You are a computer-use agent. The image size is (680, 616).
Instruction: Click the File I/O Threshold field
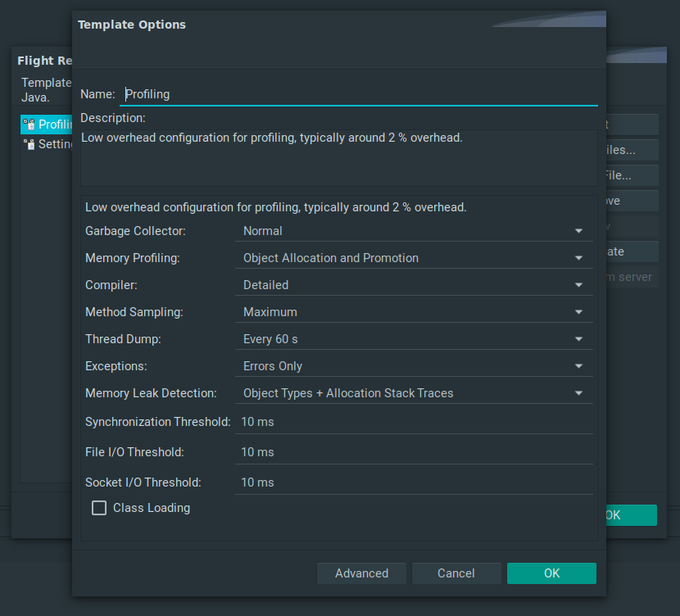click(415, 452)
